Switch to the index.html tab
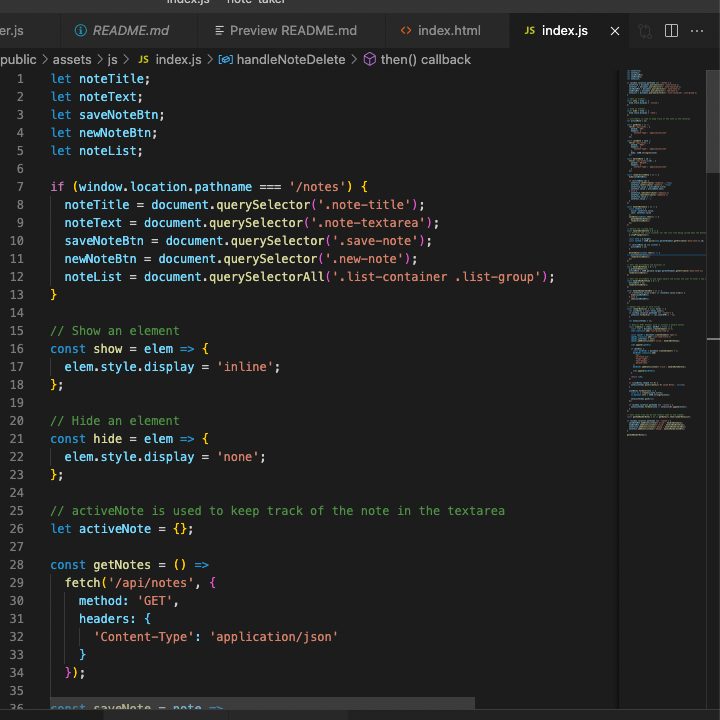This screenshot has height=720, width=720. [x=447, y=31]
